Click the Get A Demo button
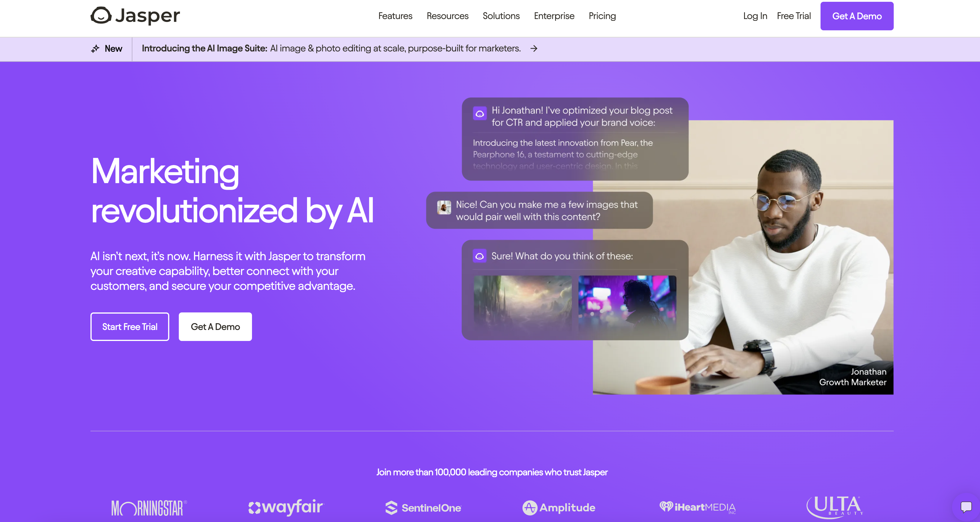The width and height of the screenshot is (980, 522). [x=857, y=16]
